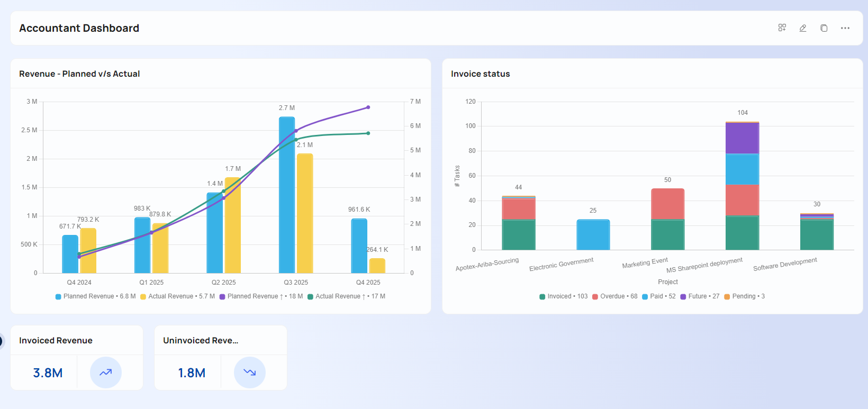The width and height of the screenshot is (868, 409).
Task: Click the MS Sharepoint deployment stacked bar
Action: (742, 185)
